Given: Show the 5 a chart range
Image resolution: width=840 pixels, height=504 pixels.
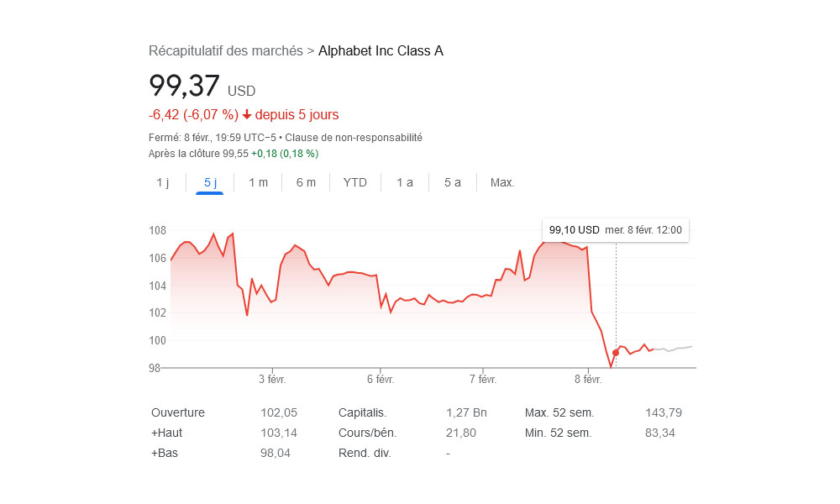Looking at the screenshot, I should [452, 182].
